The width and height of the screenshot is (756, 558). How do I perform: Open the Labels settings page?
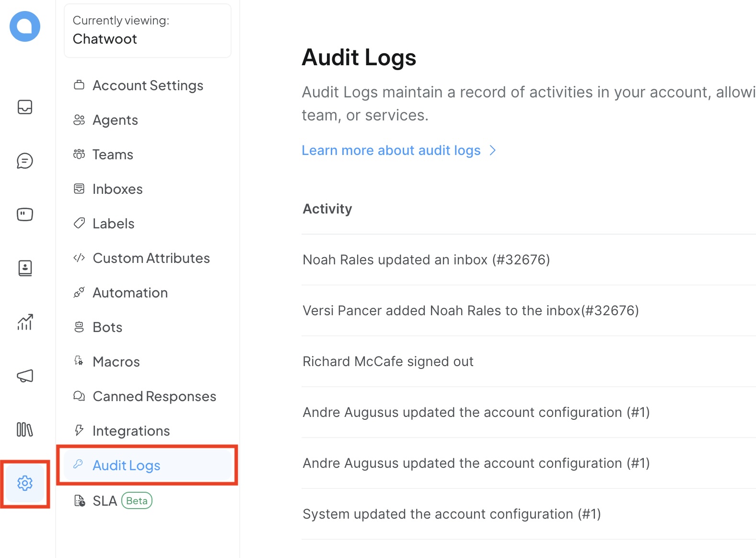[113, 224]
